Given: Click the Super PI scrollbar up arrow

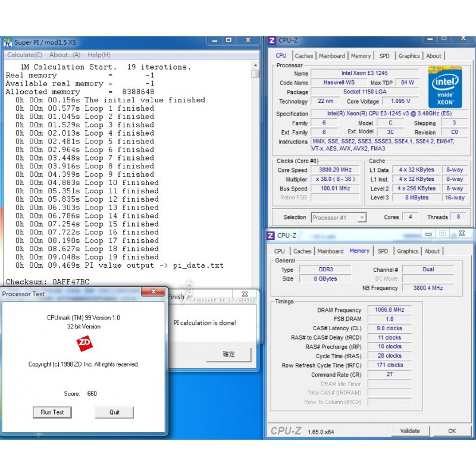Looking at the screenshot, I should tap(255, 65).
